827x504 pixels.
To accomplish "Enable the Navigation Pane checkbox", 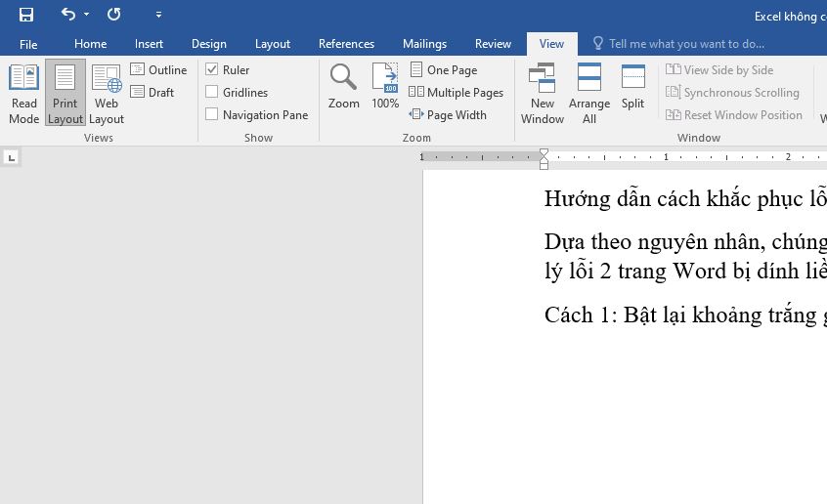I will click(211, 114).
